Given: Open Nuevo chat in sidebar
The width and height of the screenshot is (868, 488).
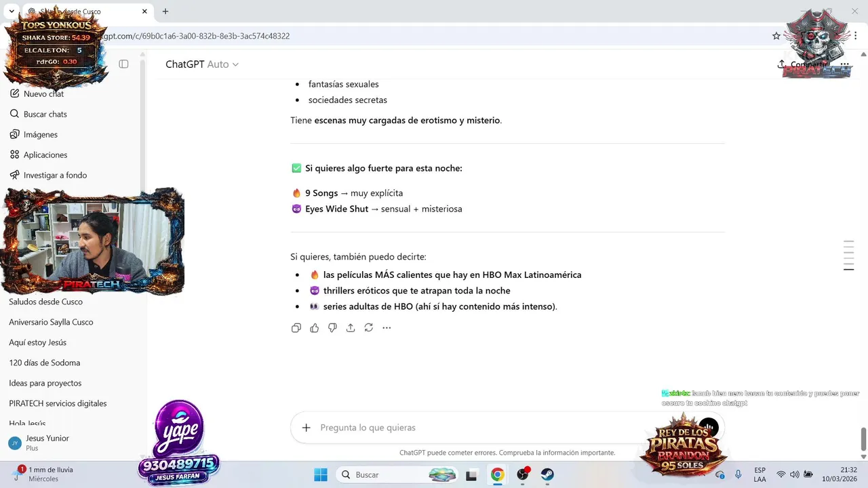Looking at the screenshot, I should tap(44, 94).
